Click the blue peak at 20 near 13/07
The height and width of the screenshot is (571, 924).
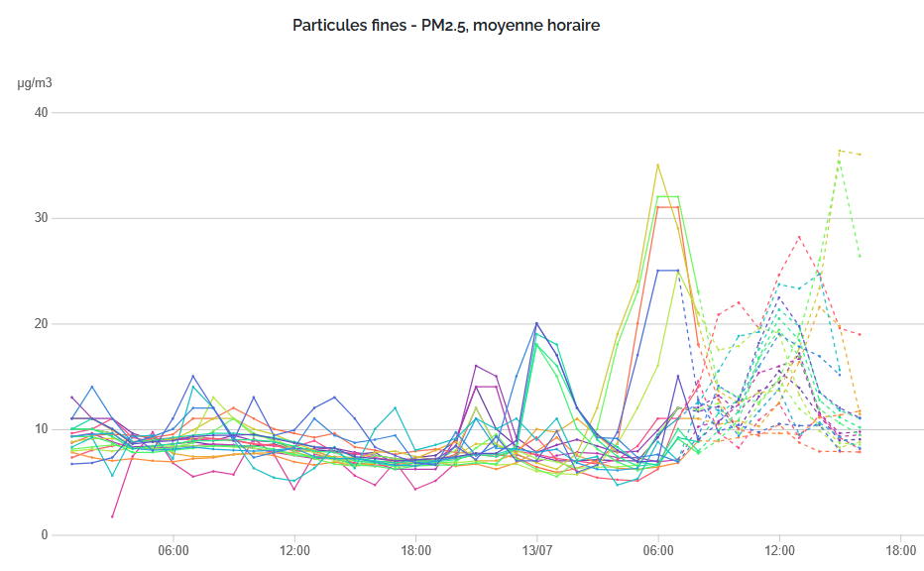tap(536, 323)
